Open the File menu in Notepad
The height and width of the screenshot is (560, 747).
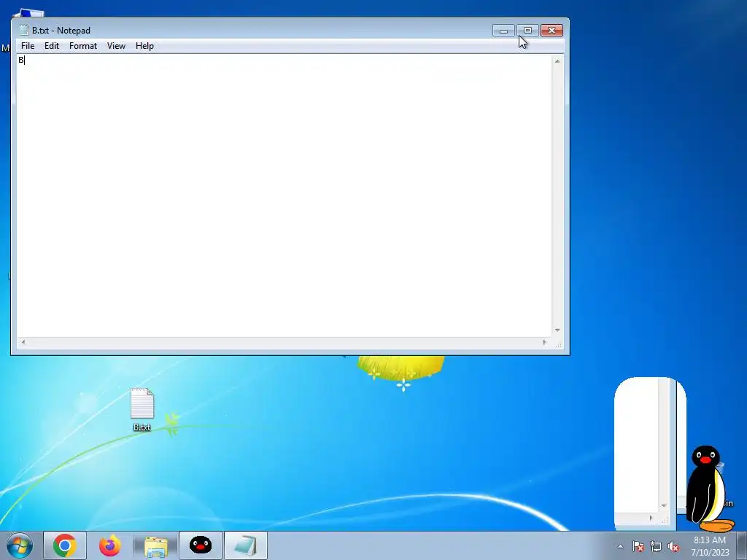(x=28, y=46)
